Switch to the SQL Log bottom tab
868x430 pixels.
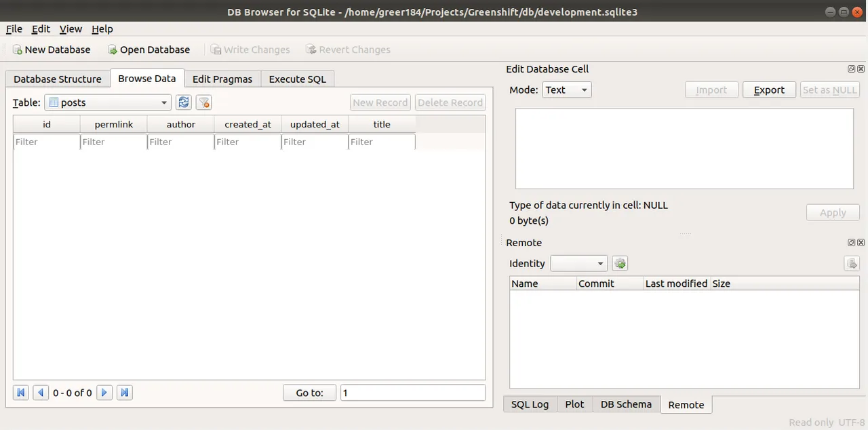[x=530, y=404]
